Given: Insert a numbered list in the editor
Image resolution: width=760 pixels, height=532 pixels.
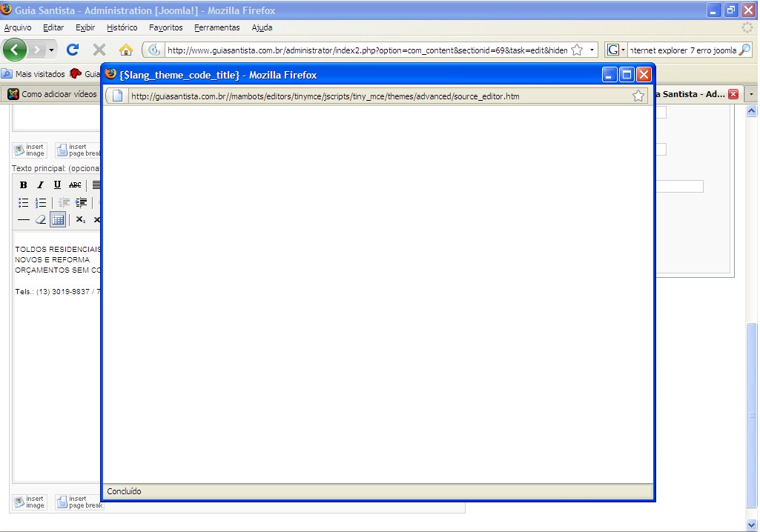Looking at the screenshot, I should [41, 202].
